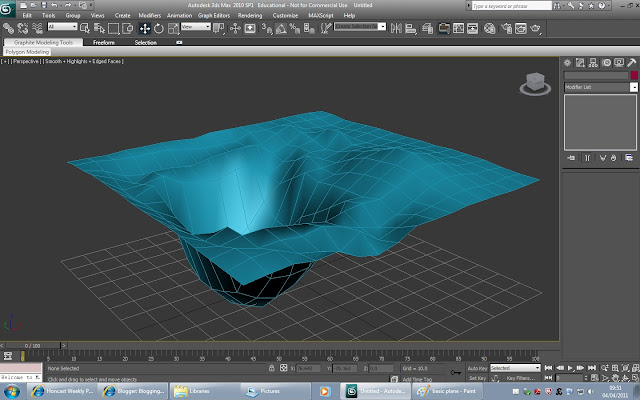Activate the Select and Rotate tool
The width and height of the screenshot is (640, 400).
click(x=159, y=28)
